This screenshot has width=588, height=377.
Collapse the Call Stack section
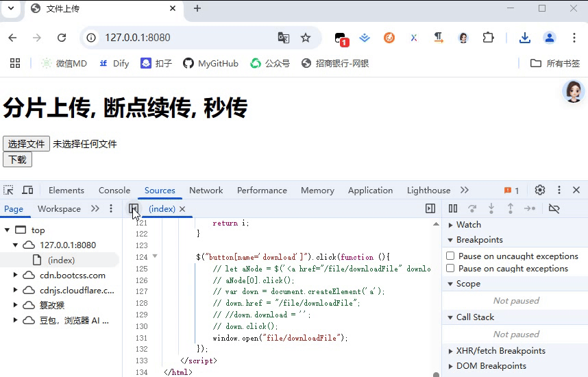(x=450, y=317)
